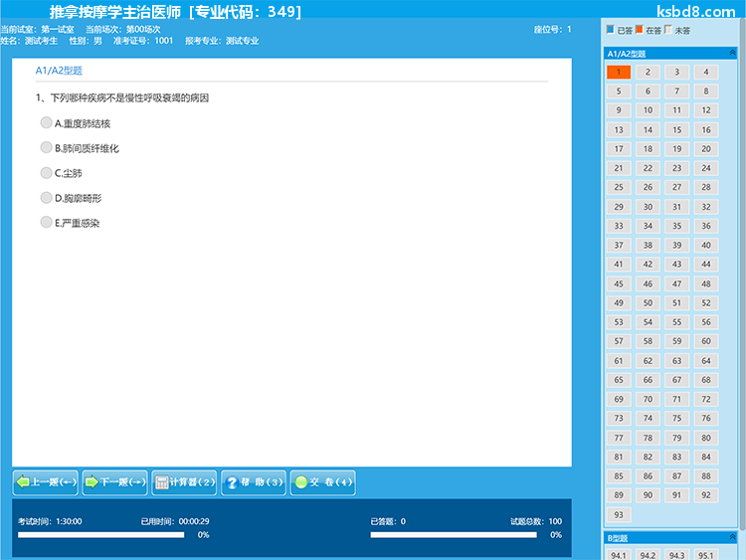The width and height of the screenshot is (746, 560).
Task: Jump to question 22 in navigator
Action: (648, 168)
